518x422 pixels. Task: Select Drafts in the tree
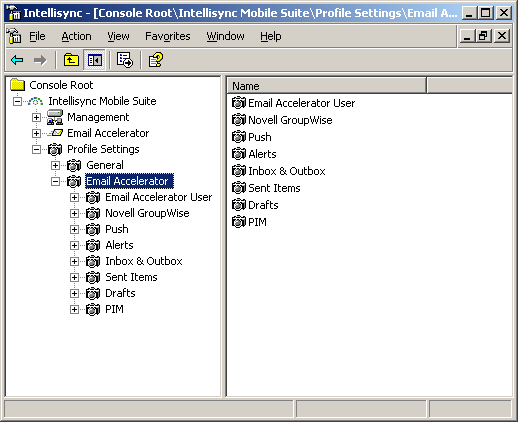[x=120, y=293]
